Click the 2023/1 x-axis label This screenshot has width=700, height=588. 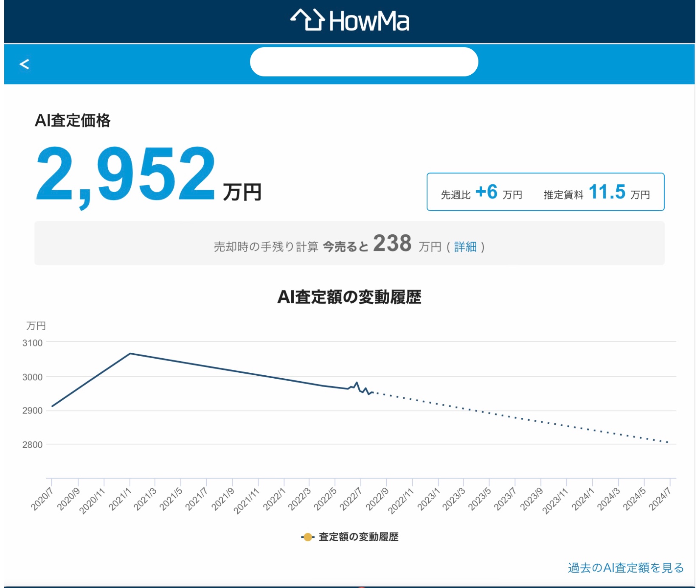click(428, 499)
